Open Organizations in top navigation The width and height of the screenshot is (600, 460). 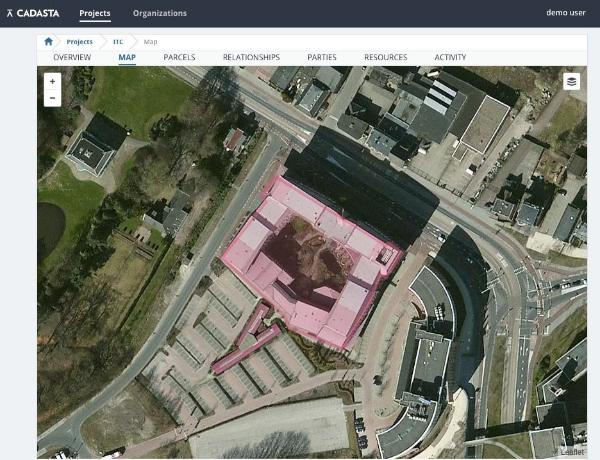click(159, 13)
